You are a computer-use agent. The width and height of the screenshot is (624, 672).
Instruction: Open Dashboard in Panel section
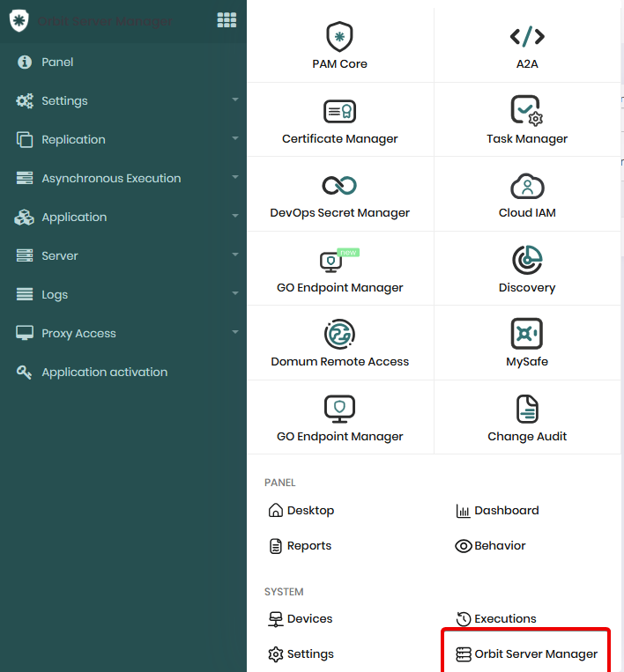click(x=497, y=511)
